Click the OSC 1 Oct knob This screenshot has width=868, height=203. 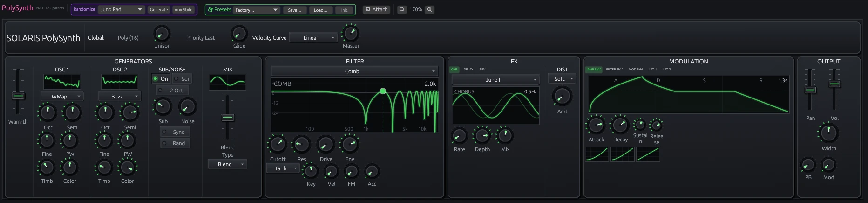[x=47, y=112]
